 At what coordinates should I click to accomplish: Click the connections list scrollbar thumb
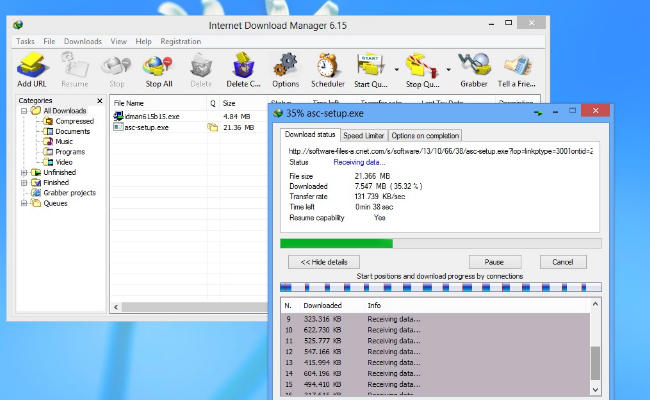595,363
